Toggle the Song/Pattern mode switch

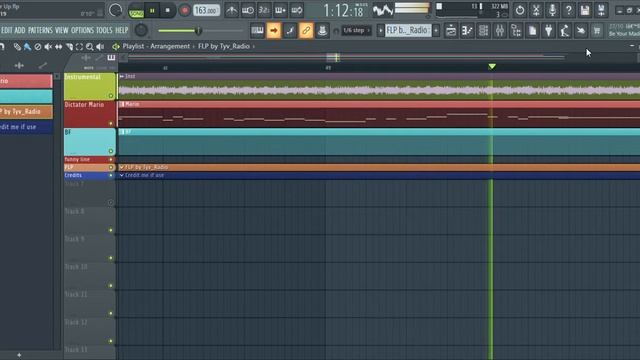pyautogui.click(x=136, y=12)
